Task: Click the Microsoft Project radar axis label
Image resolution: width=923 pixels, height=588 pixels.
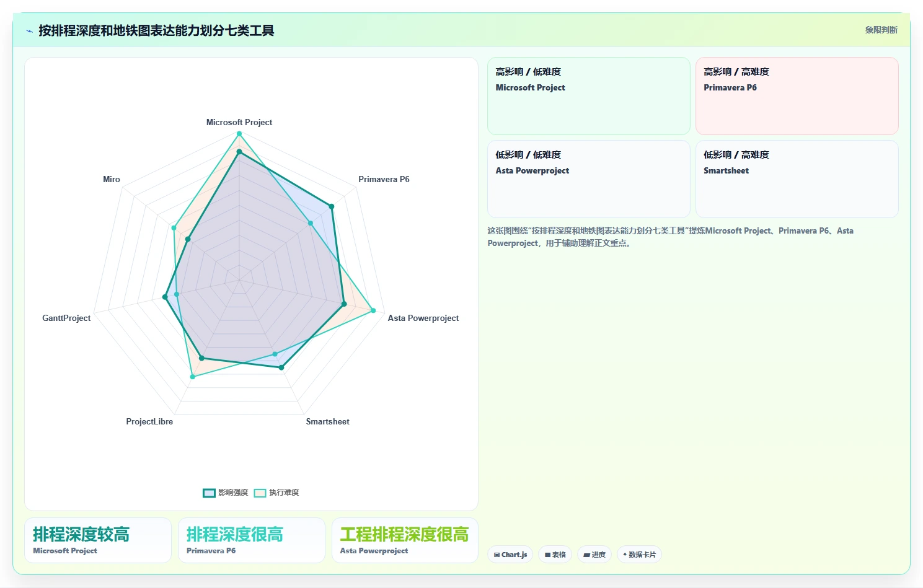Action: click(239, 122)
